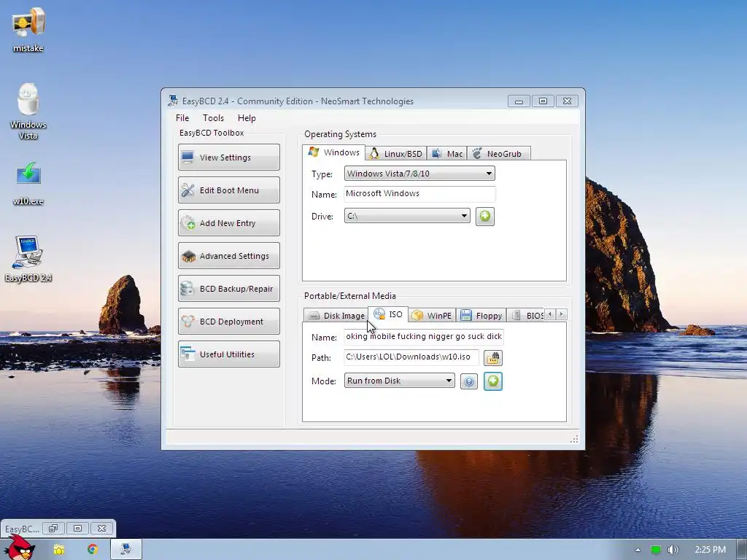Select Add New Entry in toolbox
This screenshot has width=747, height=560.
(228, 223)
